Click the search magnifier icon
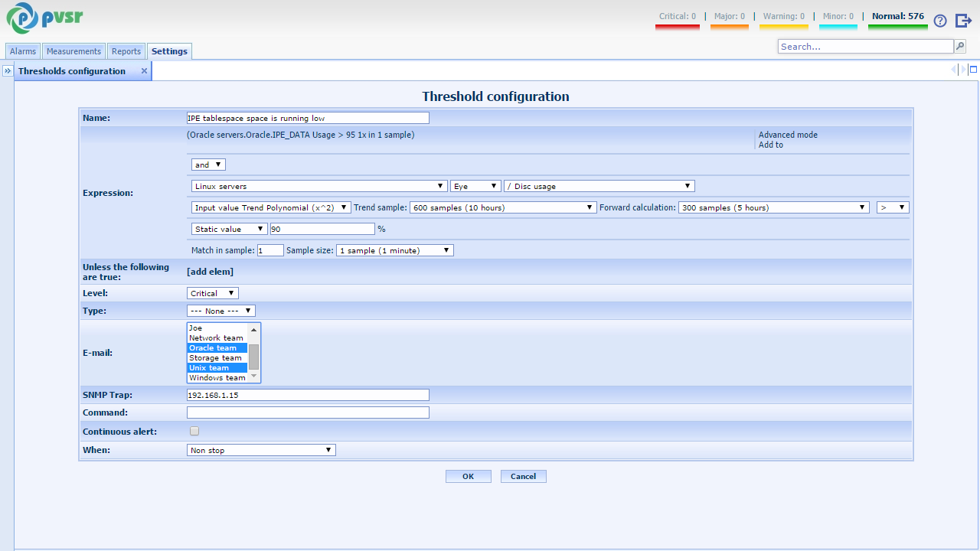The height and width of the screenshot is (551, 980). [x=959, y=47]
